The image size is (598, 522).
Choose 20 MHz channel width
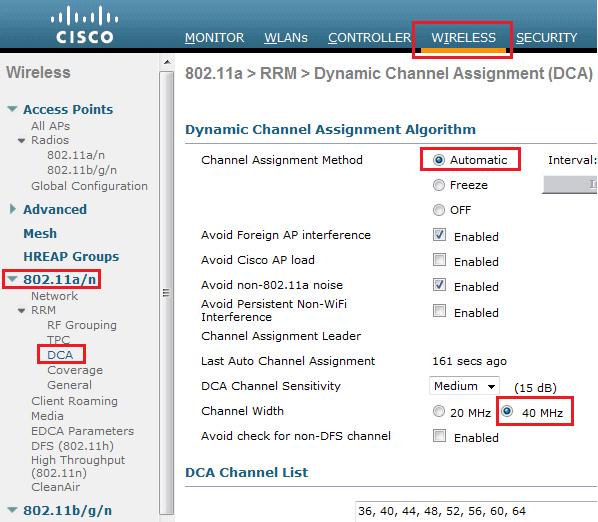point(439,411)
